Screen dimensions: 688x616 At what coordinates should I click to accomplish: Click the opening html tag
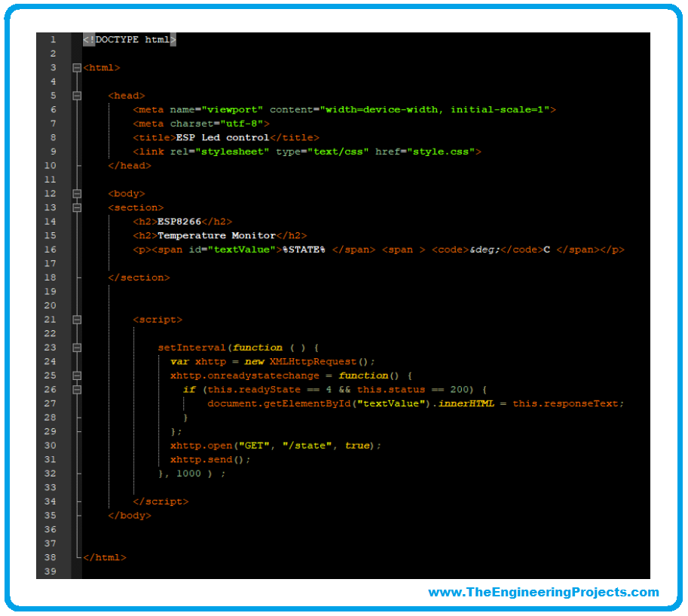(102, 68)
